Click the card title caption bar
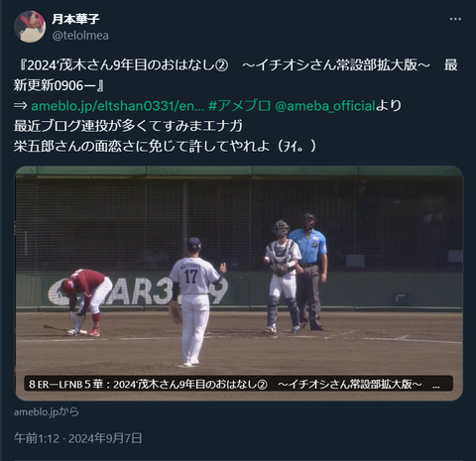Viewport: 476px width, 461px height. coord(239,384)
